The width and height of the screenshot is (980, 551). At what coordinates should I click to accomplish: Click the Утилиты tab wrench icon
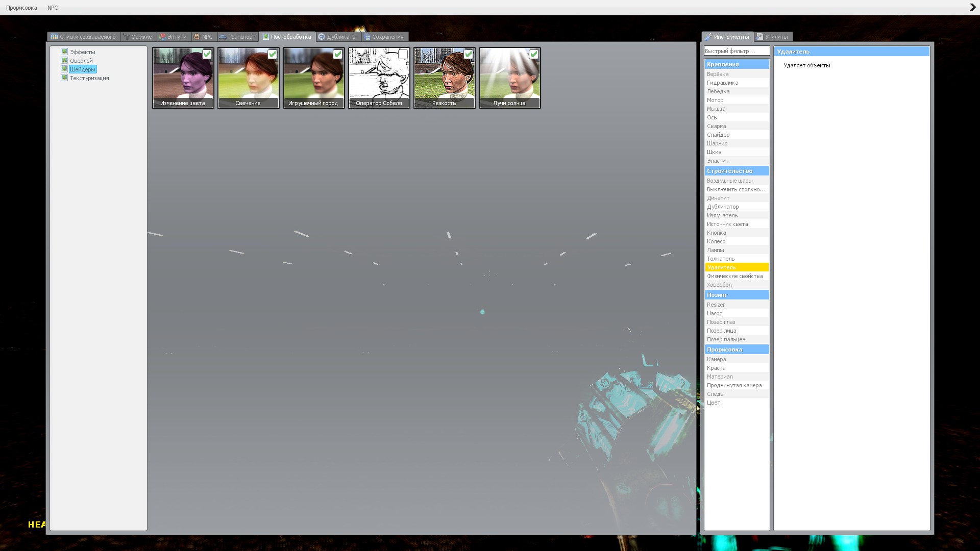pyautogui.click(x=760, y=37)
